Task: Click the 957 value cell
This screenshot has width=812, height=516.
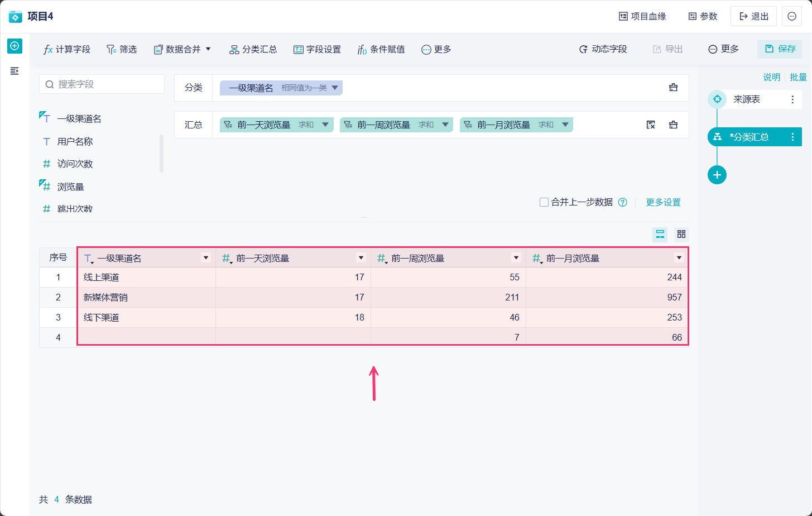Action: coord(607,298)
